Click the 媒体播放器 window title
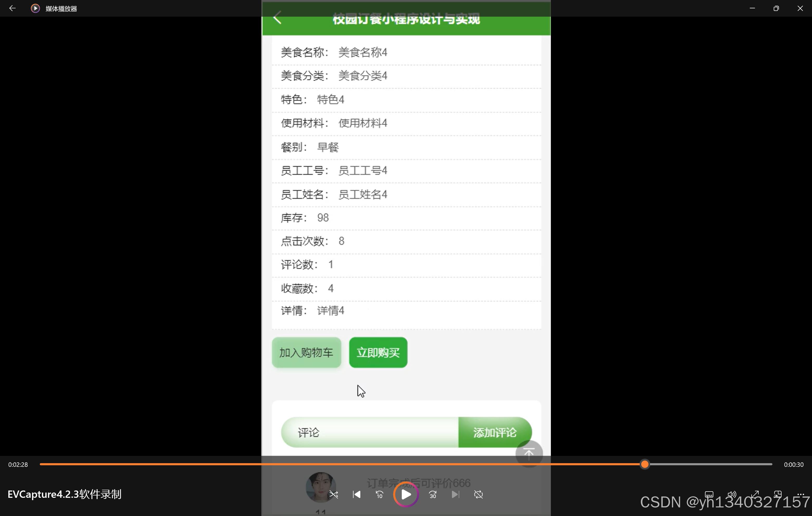 (61, 9)
